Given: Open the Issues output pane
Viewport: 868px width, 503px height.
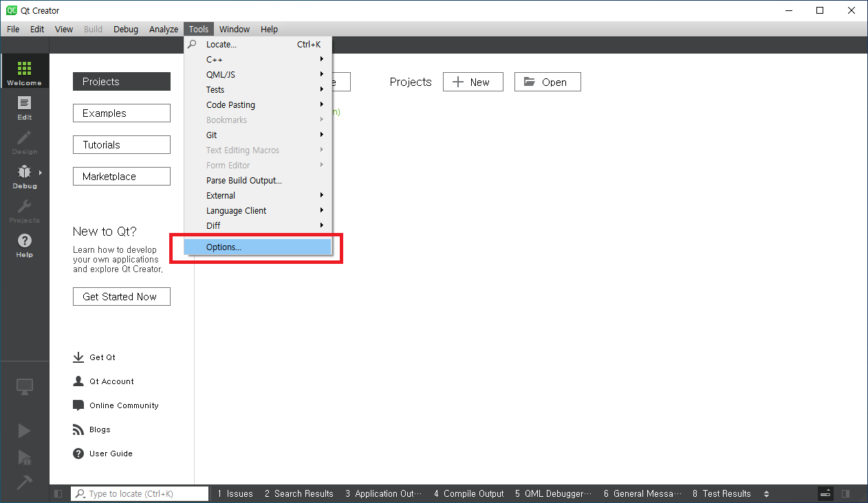Looking at the screenshot, I should click(x=235, y=493).
